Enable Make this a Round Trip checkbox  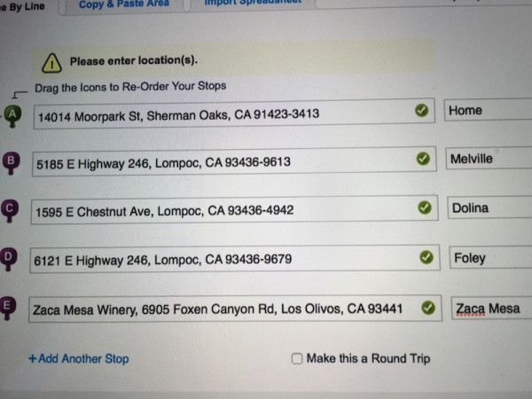tap(297, 358)
